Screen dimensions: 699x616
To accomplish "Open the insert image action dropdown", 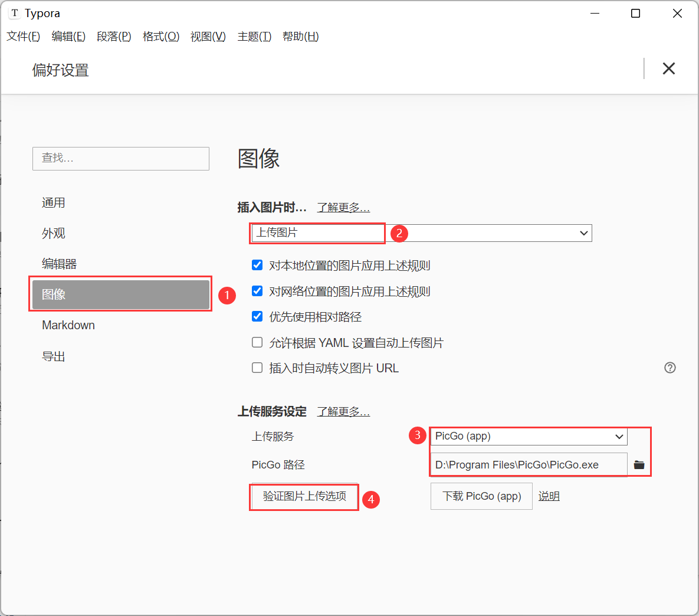I will pos(422,233).
